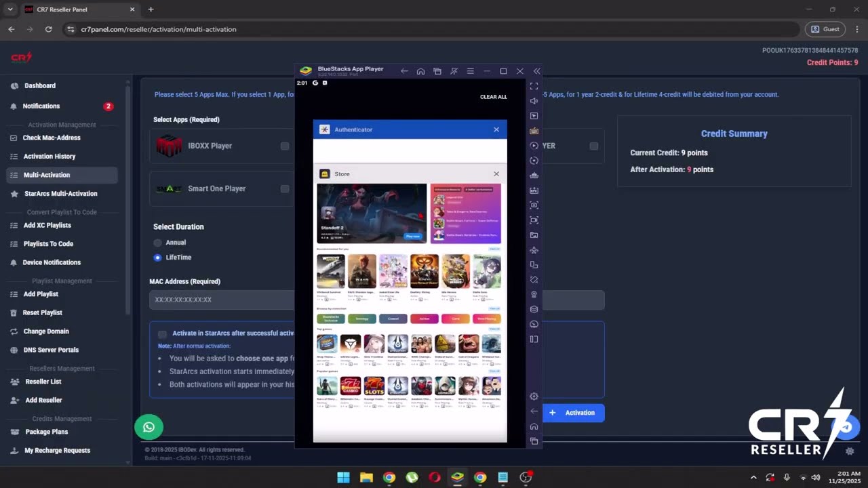Click the recent apps icon in BlueStacks sidebar
This screenshot has width=868, height=488.
(534, 441)
